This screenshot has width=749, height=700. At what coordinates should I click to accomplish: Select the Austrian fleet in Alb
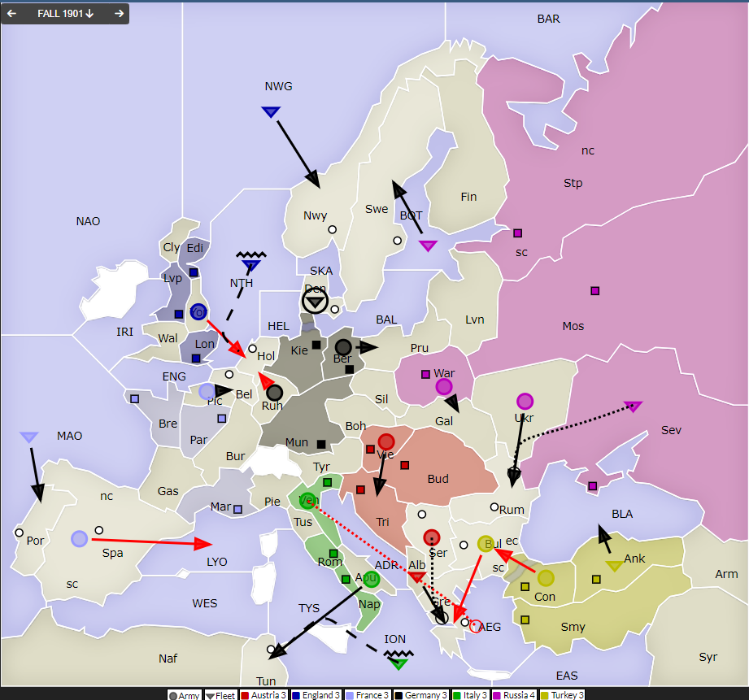[416, 577]
